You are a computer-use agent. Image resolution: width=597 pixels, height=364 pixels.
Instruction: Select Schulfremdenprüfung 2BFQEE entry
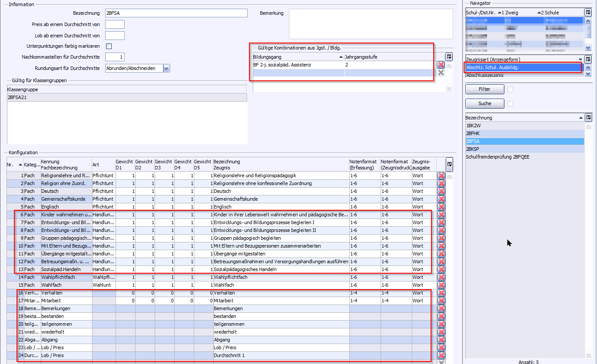coord(497,157)
